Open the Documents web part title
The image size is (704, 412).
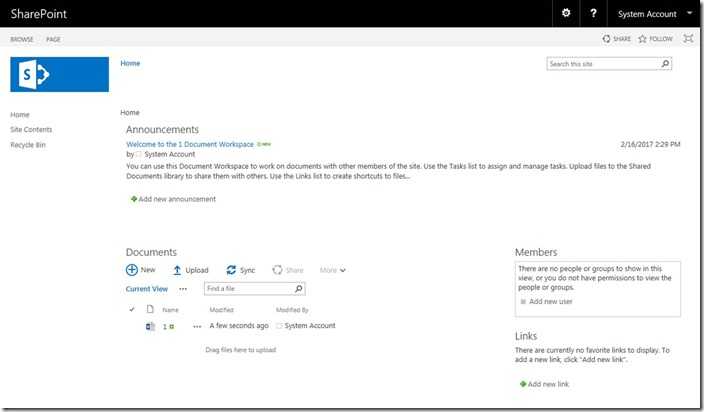pyautogui.click(x=151, y=252)
